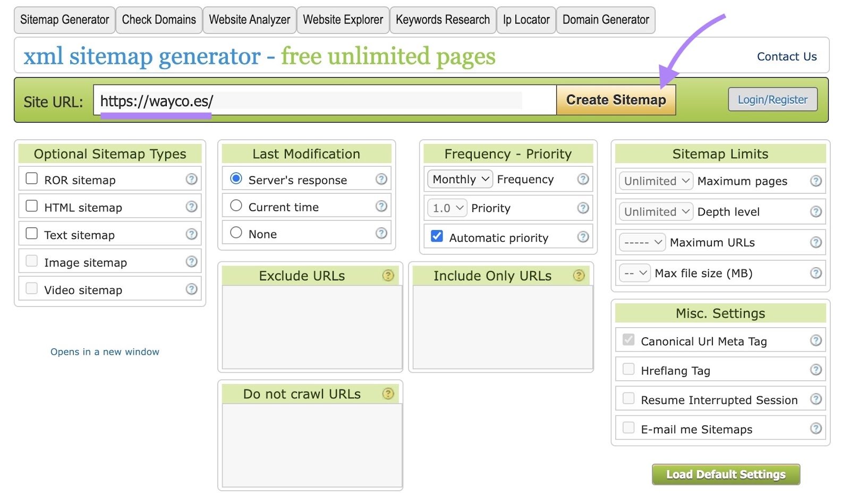
Task: Open help for Maximum pages limit
Action: point(816,181)
